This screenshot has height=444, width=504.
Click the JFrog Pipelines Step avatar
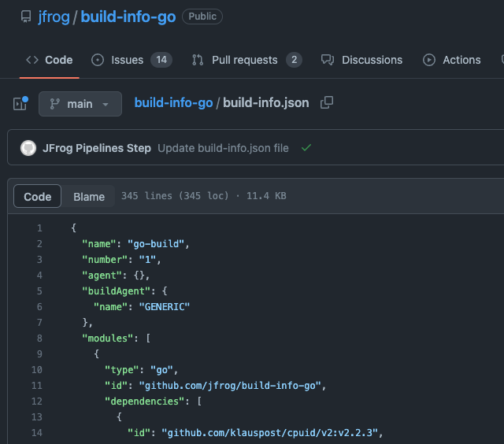tap(28, 148)
